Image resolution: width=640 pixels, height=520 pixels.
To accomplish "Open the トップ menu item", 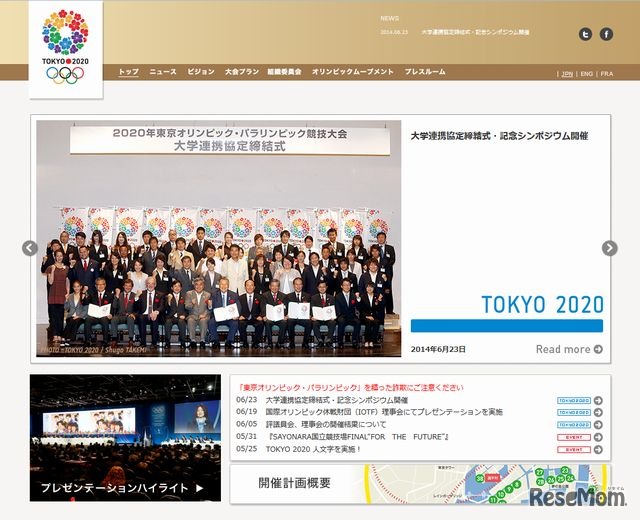I will point(129,72).
